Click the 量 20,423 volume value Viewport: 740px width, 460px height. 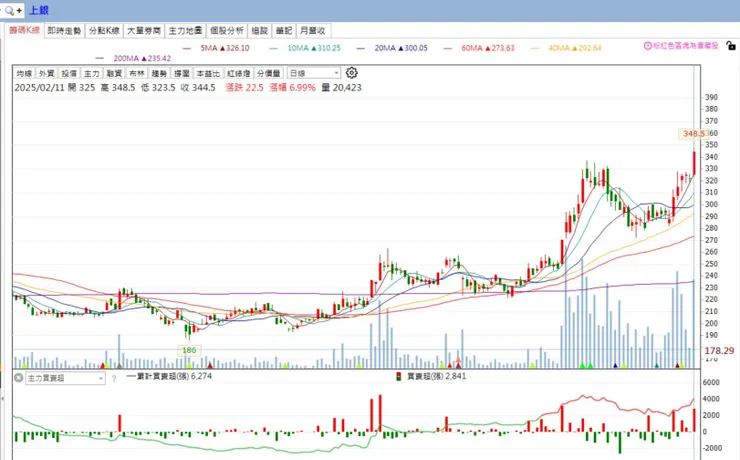pyautogui.click(x=342, y=88)
